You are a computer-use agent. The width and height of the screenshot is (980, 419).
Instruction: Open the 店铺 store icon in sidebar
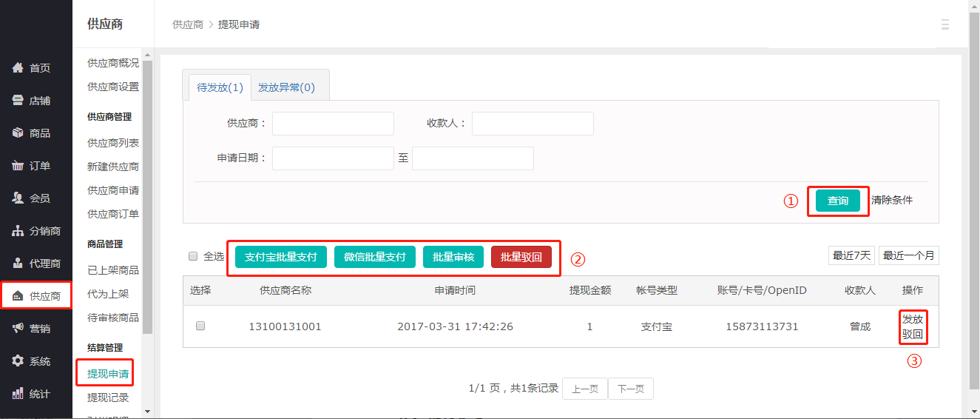click(18, 101)
